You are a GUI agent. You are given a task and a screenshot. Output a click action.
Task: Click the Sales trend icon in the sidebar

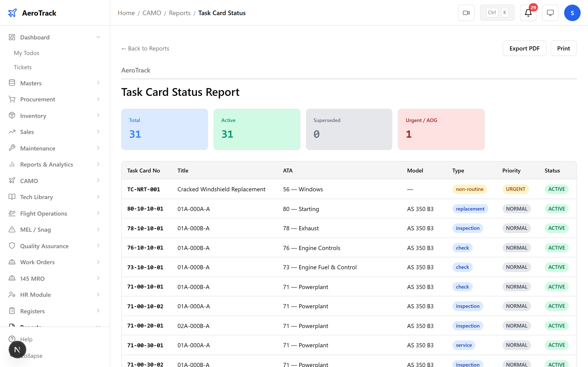pyautogui.click(x=12, y=132)
